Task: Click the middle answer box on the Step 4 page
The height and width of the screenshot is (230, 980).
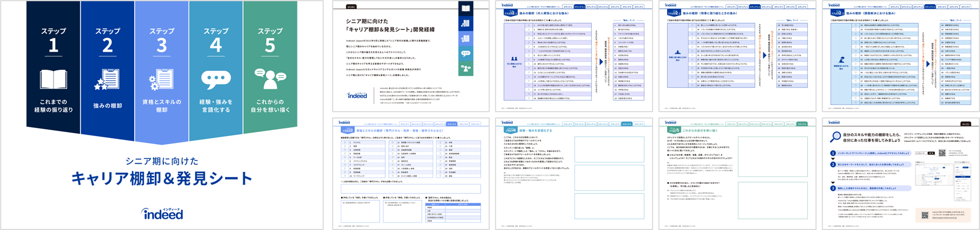Action: coord(609,176)
